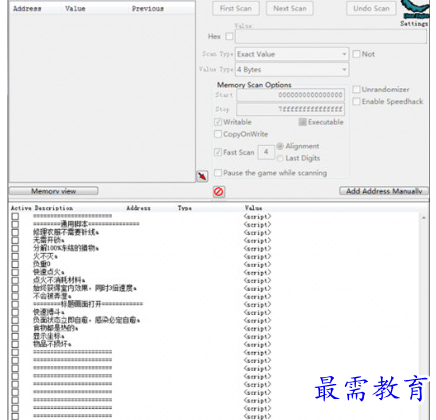Select the Last Digits radio button
The height and width of the screenshot is (420, 436).
[280, 158]
